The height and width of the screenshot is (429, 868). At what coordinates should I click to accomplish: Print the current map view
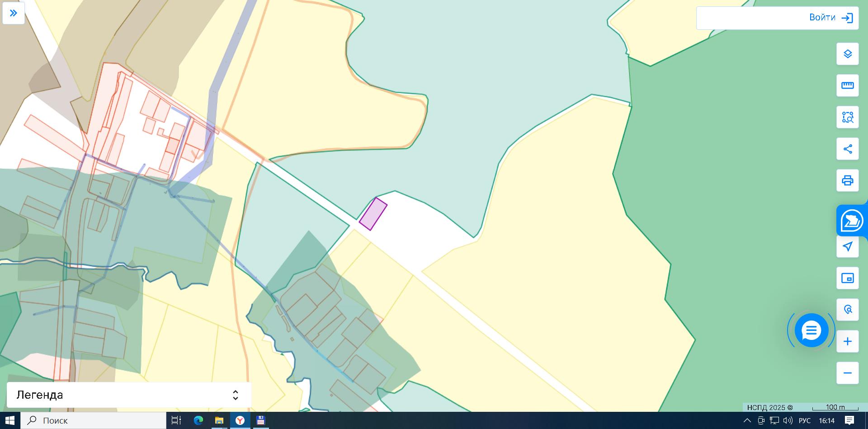[847, 180]
